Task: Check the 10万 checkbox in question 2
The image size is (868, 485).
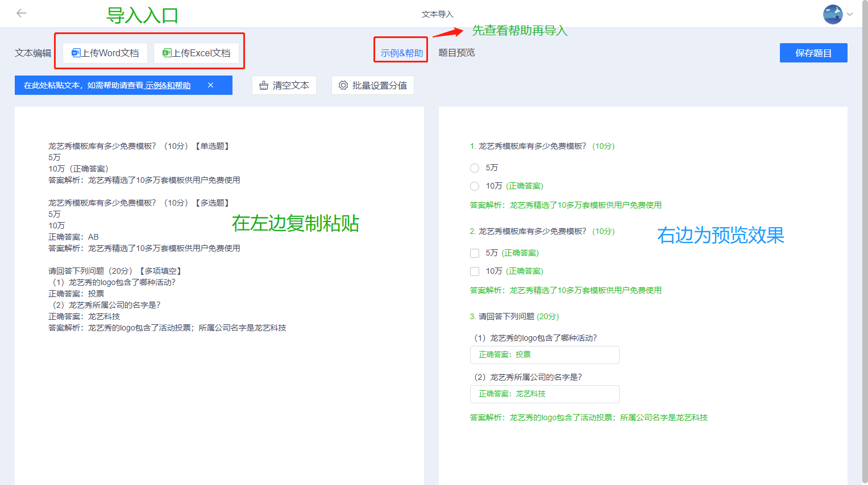Action: pos(475,271)
